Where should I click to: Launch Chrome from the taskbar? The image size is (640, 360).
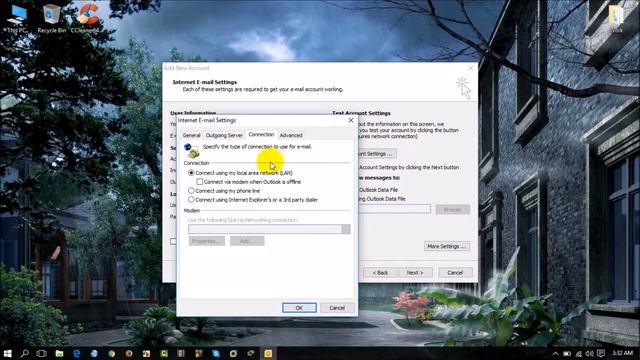111,353
